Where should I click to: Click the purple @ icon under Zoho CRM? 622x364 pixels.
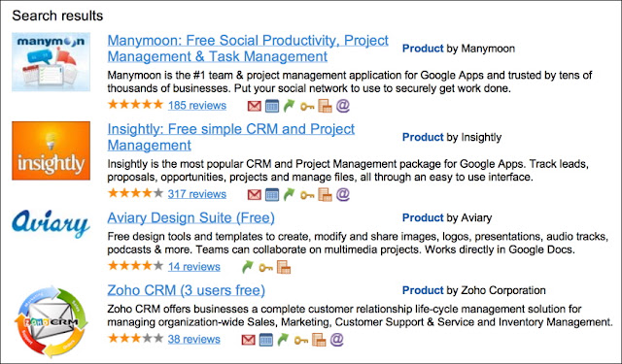coord(337,339)
